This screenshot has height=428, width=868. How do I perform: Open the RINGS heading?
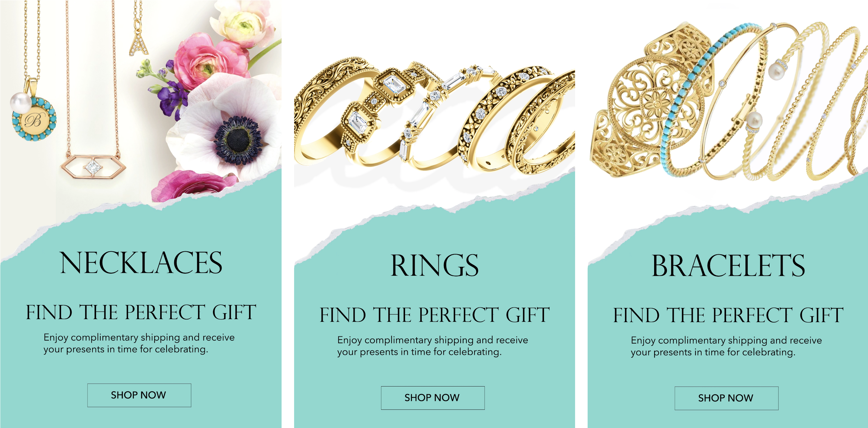pyautogui.click(x=434, y=265)
